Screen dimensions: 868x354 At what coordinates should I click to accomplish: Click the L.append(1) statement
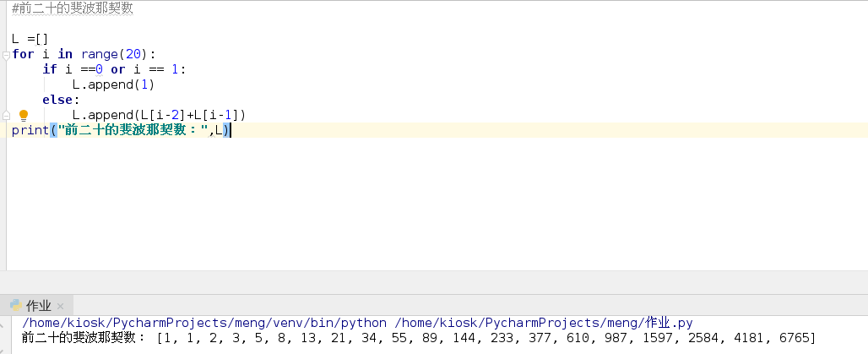tap(113, 84)
